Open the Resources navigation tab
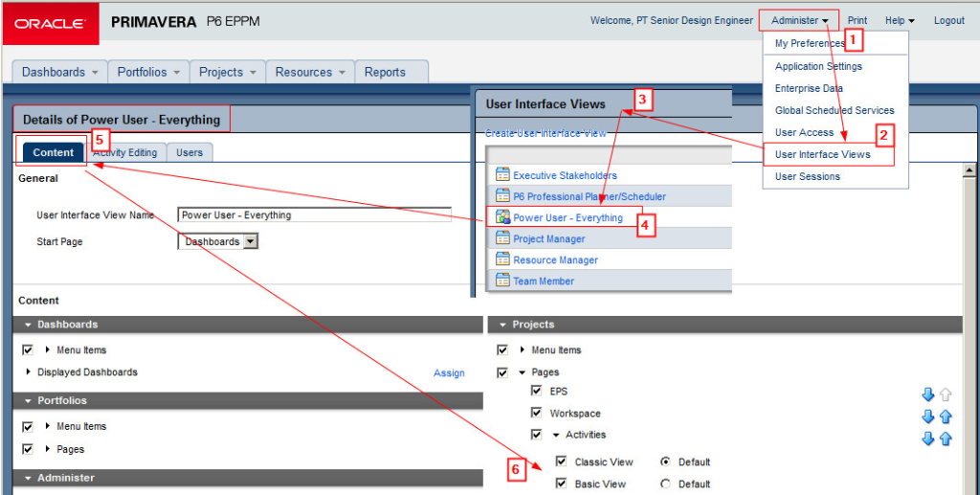Screen dimensions: 980x495 click(x=310, y=72)
